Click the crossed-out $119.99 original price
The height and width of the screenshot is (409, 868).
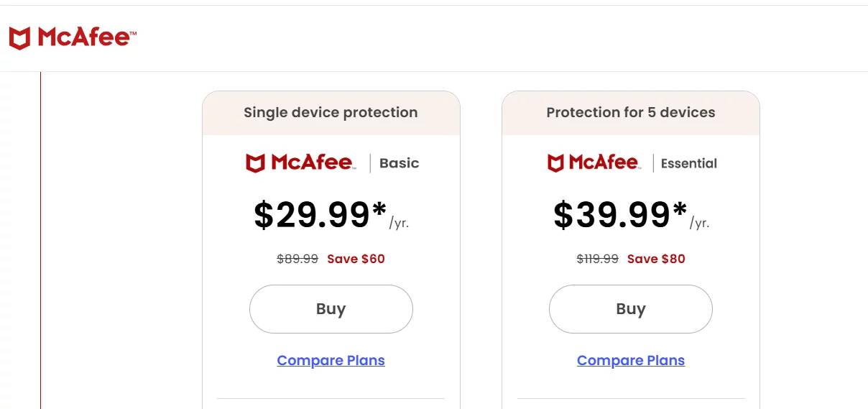(x=597, y=259)
